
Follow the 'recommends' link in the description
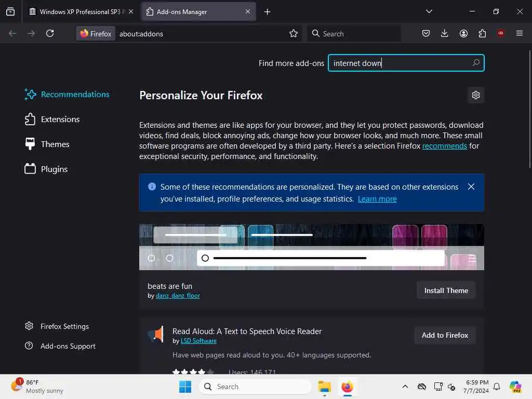coord(445,146)
